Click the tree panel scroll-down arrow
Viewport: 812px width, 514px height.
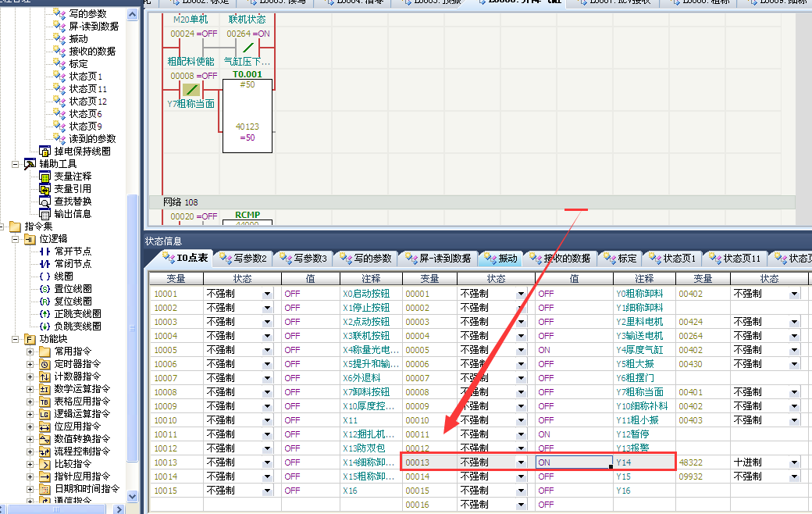pos(132,496)
